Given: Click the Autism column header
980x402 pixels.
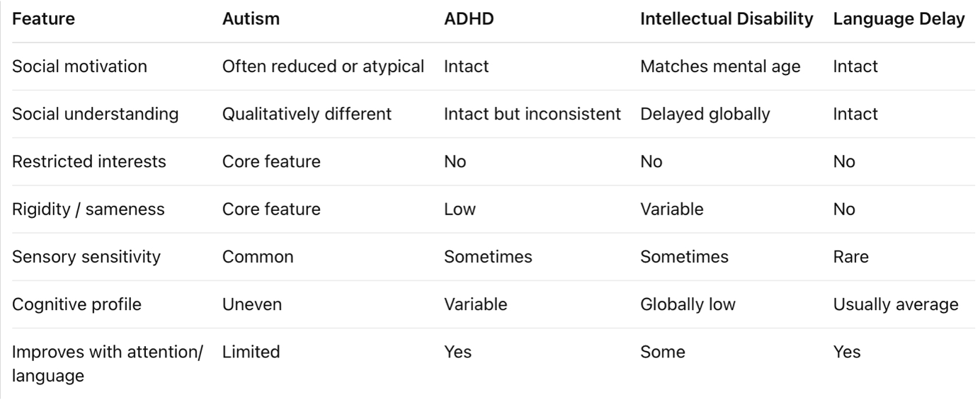Looking at the screenshot, I should coord(251,19).
